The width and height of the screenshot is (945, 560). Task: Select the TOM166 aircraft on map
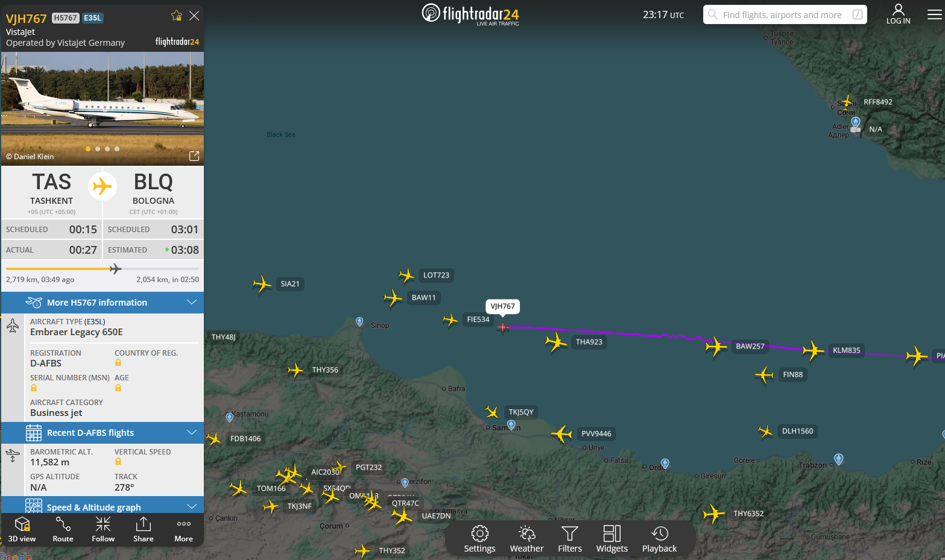pos(238,488)
